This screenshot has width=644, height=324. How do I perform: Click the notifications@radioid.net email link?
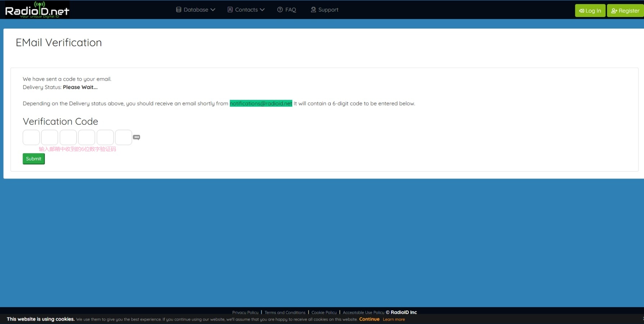click(x=261, y=103)
